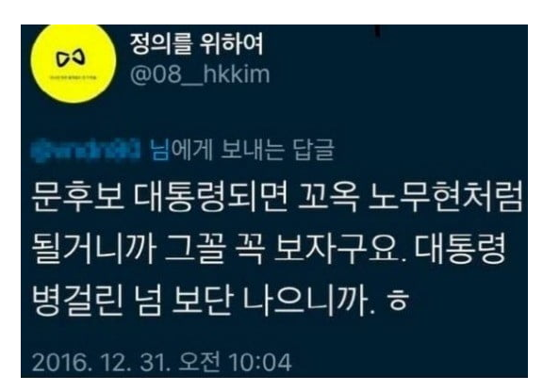Click the 오전 10:04 time text
The image size is (543, 392).
click(x=235, y=363)
